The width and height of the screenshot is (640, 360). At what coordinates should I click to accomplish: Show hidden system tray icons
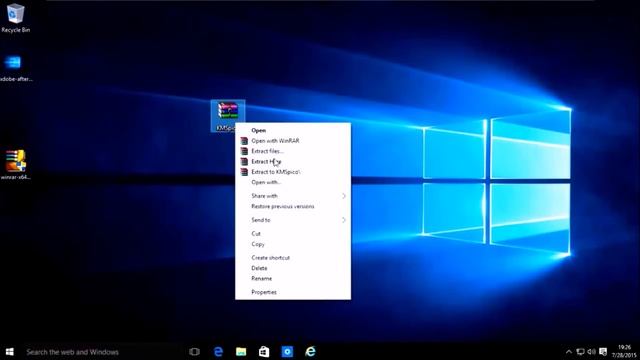pyautogui.click(x=569, y=352)
